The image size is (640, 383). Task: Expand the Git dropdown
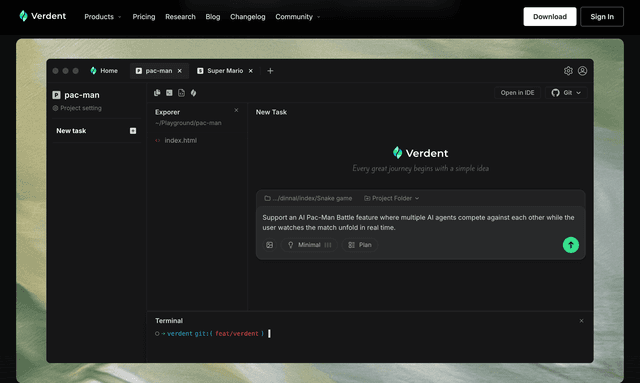(x=566, y=93)
